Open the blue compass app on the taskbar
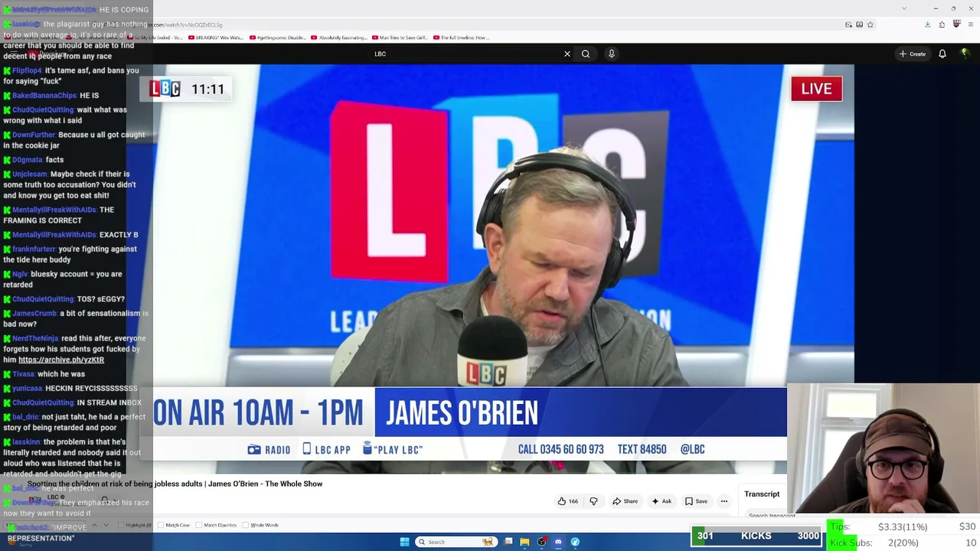980x551 pixels. coord(575,542)
